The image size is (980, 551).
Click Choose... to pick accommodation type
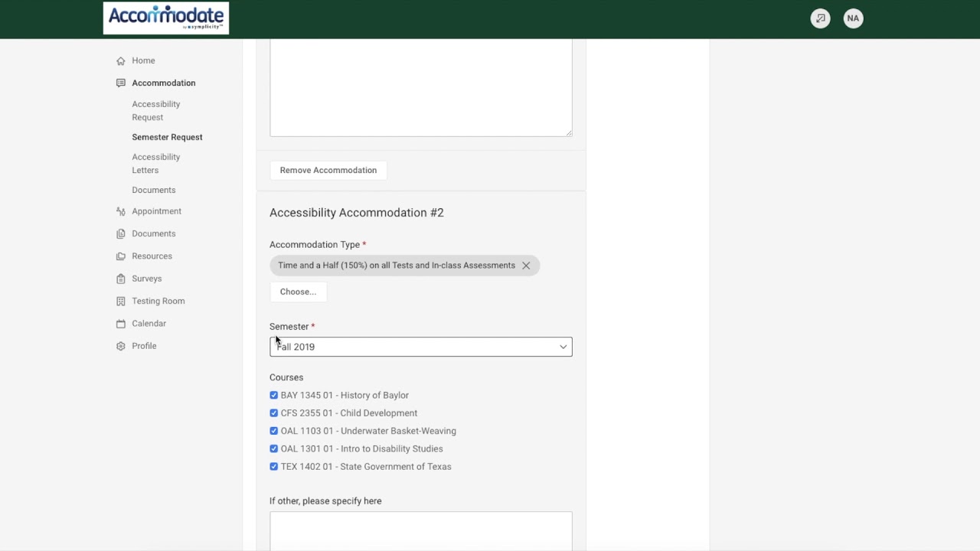point(298,292)
